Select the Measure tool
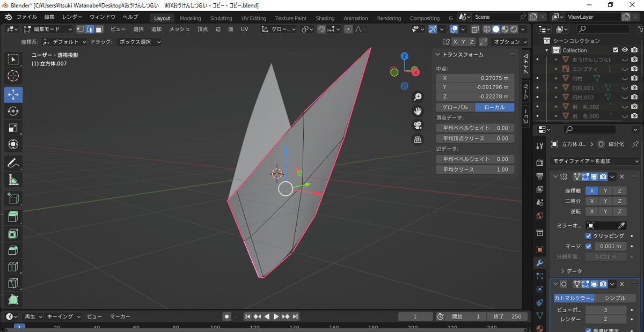Viewport: 644px width, 332px height. point(13,180)
